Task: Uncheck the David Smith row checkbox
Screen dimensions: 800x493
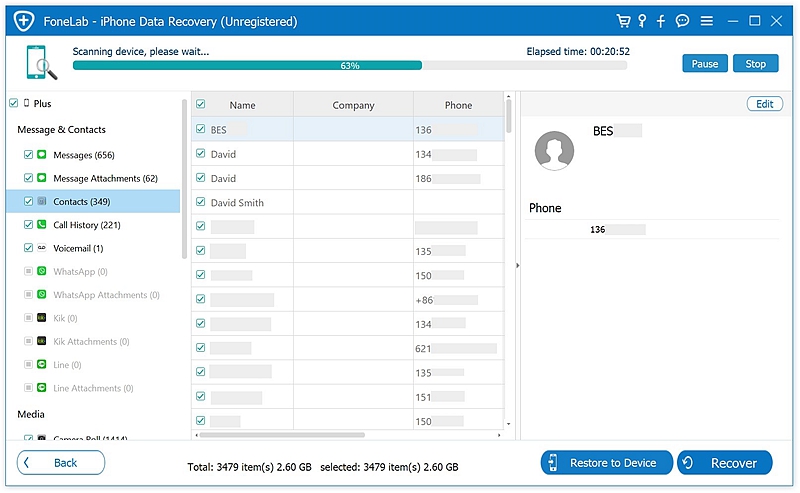Action: pos(201,202)
